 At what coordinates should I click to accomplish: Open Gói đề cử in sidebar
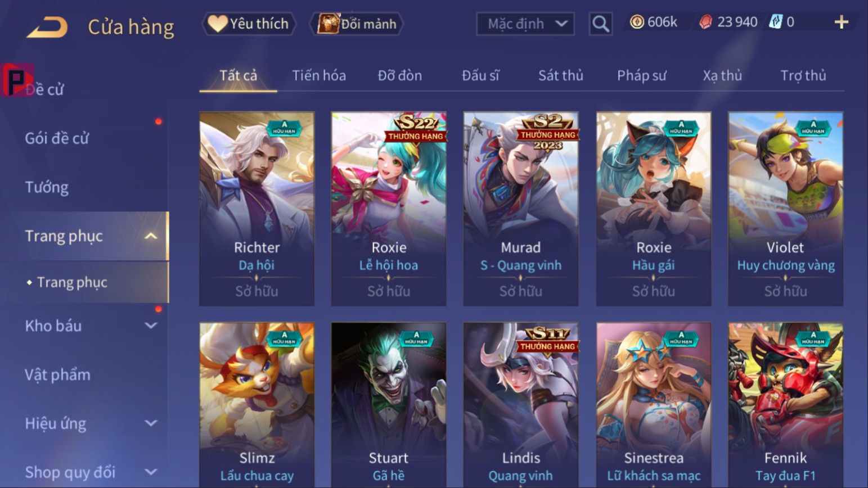(57, 138)
